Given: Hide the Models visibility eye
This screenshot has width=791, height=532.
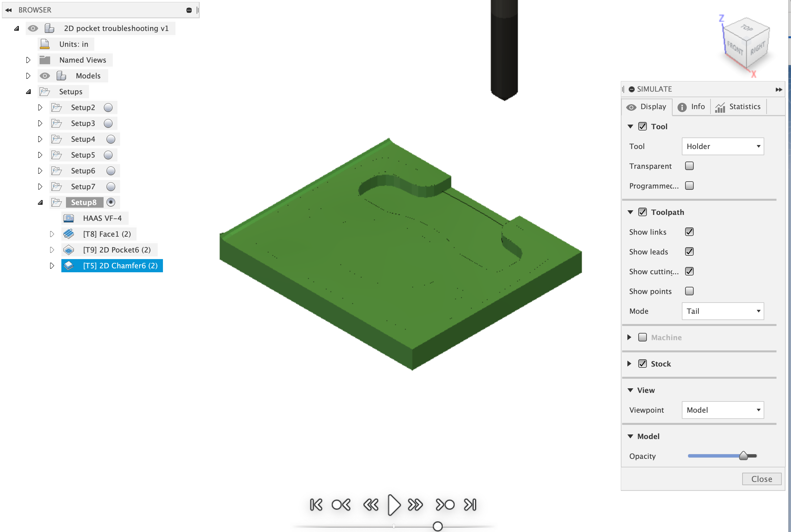Looking at the screenshot, I should click(45, 76).
